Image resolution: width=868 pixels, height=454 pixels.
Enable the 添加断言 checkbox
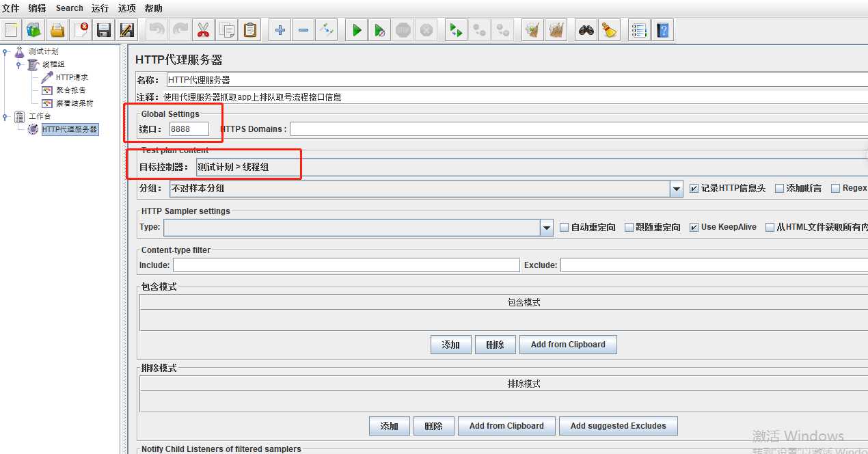pyautogui.click(x=779, y=189)
